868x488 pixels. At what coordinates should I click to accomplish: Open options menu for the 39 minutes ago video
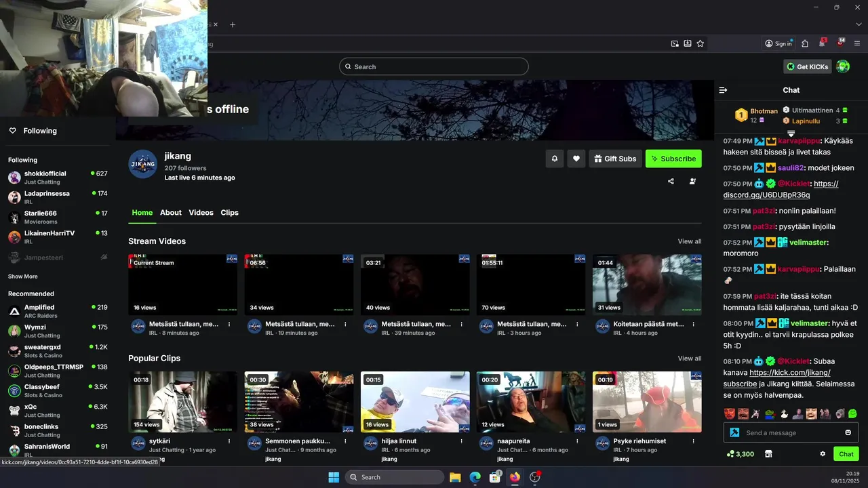click(x=461, y=324)
